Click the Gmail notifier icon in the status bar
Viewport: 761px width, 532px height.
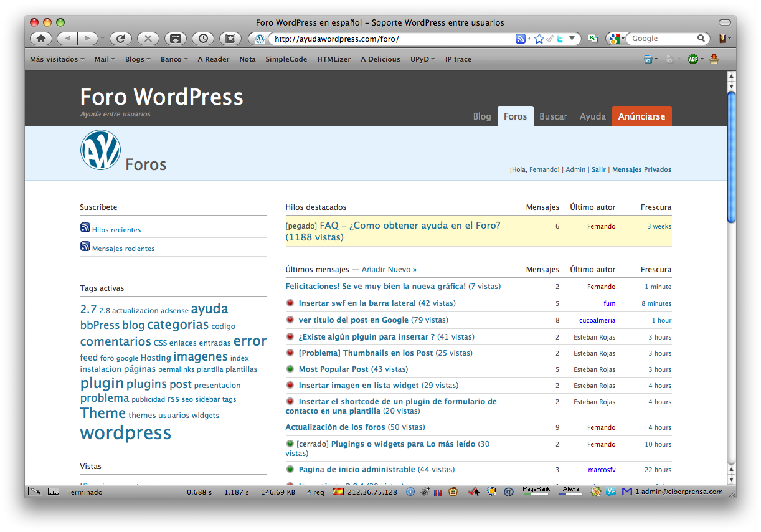(x=627, y=492)
